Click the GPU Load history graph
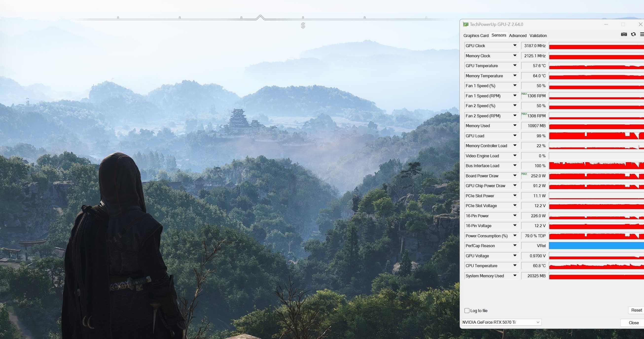The image size is (644, 339). [x=596, y=136]
